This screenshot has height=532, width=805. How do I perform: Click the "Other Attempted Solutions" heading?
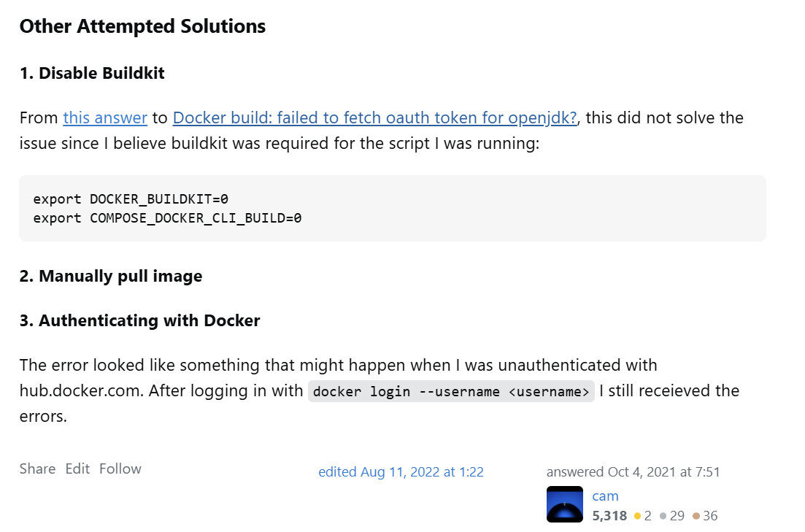pyautogui.click(x=143, y=26)
